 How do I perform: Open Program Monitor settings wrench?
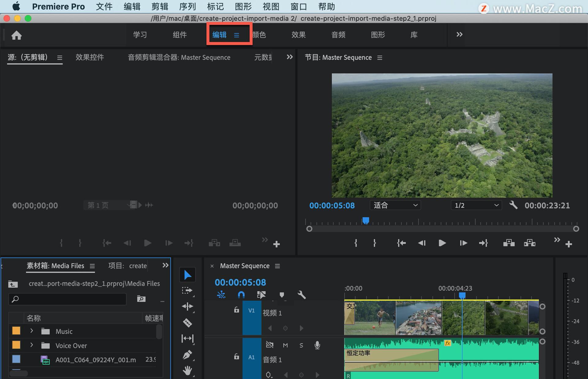tap(514, 205)
